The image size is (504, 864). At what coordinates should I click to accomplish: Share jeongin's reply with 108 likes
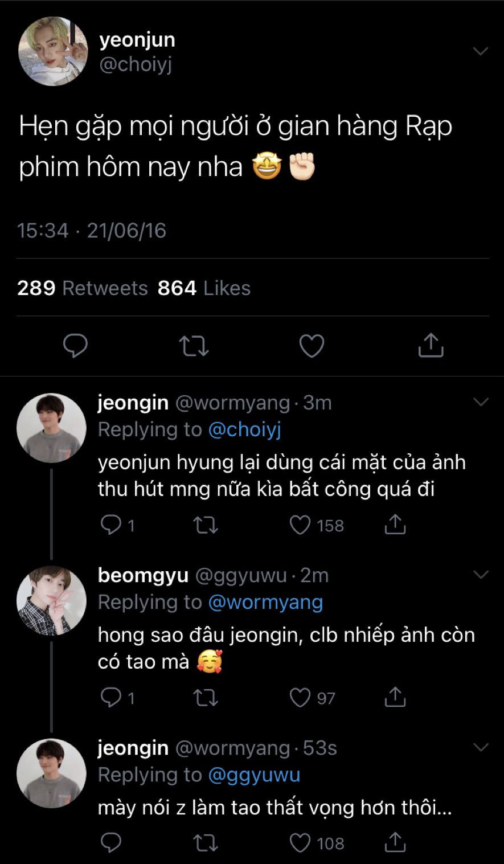point(394,843)
